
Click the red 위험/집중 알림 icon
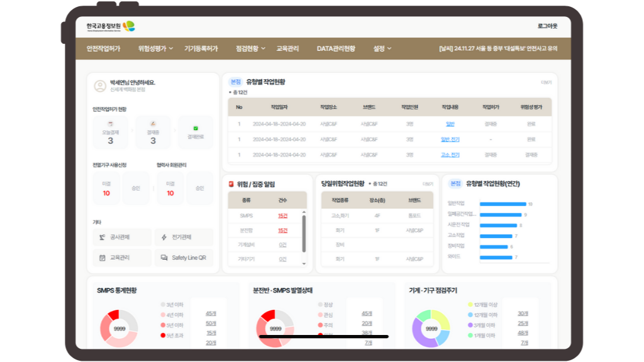[x=231, y=184]
